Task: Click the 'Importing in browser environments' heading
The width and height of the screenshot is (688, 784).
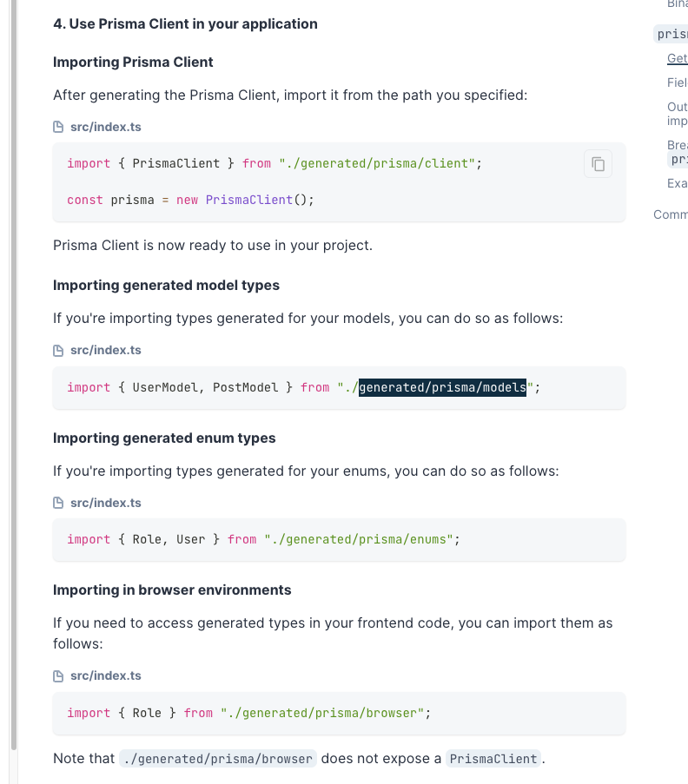Action: point(172,590)
